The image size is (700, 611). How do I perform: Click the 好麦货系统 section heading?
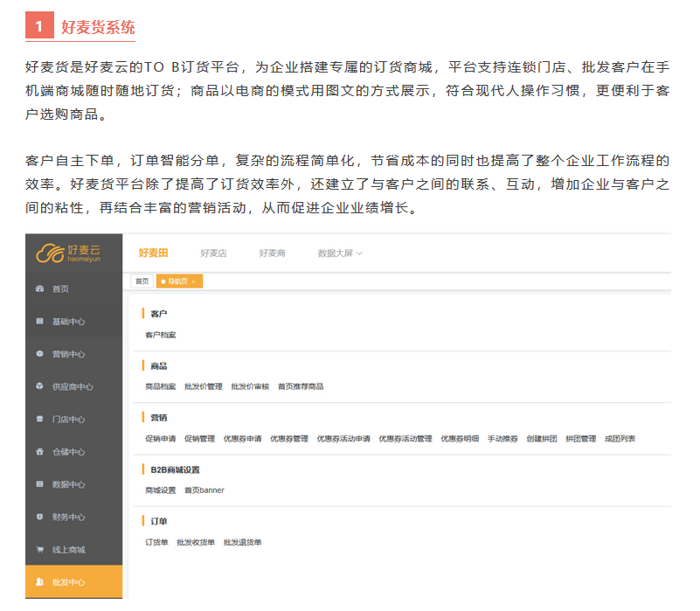tap(98, 27)
